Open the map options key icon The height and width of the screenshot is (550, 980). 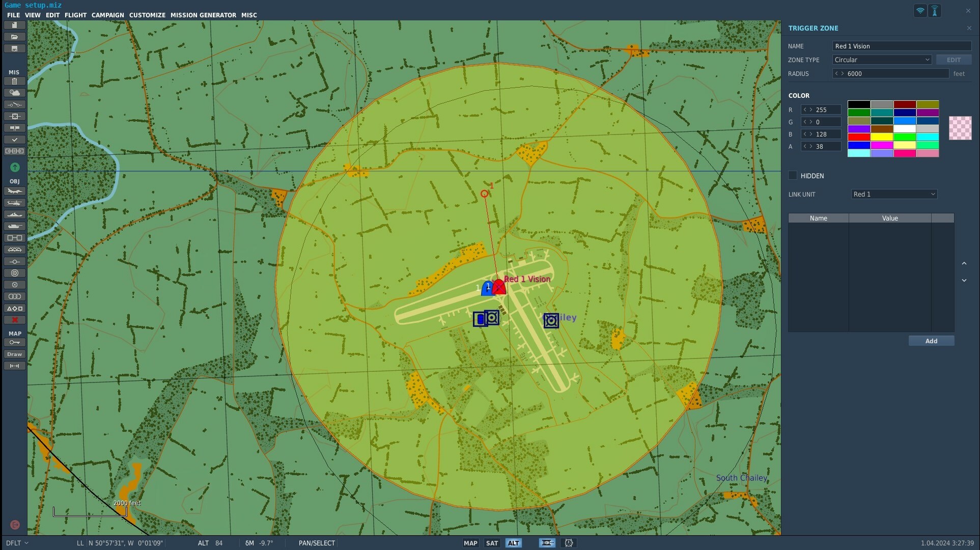click(14, 342)
